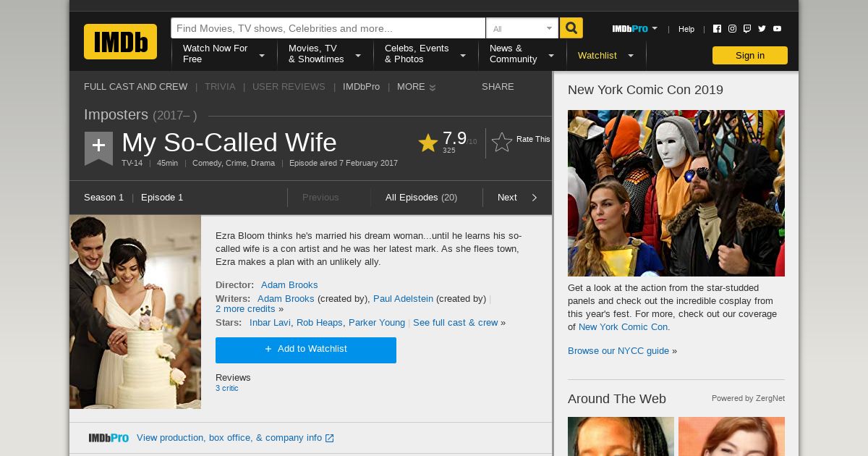Open the All search category dropdown
The height and width of the screenshot is (456, 868).
tap(522, 28)
